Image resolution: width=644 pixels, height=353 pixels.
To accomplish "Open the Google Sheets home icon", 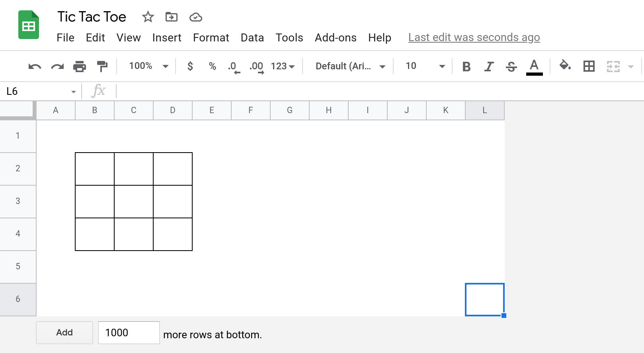I will 29,25.
